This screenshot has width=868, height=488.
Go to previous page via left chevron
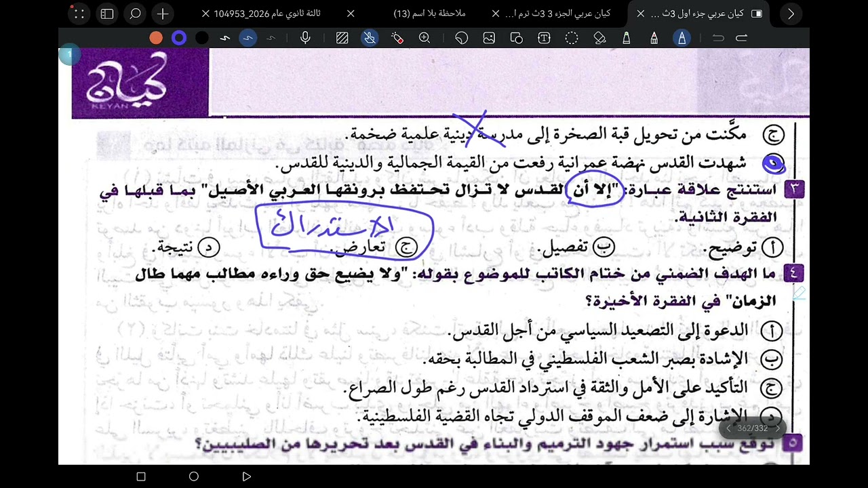[x=728, y=428]
